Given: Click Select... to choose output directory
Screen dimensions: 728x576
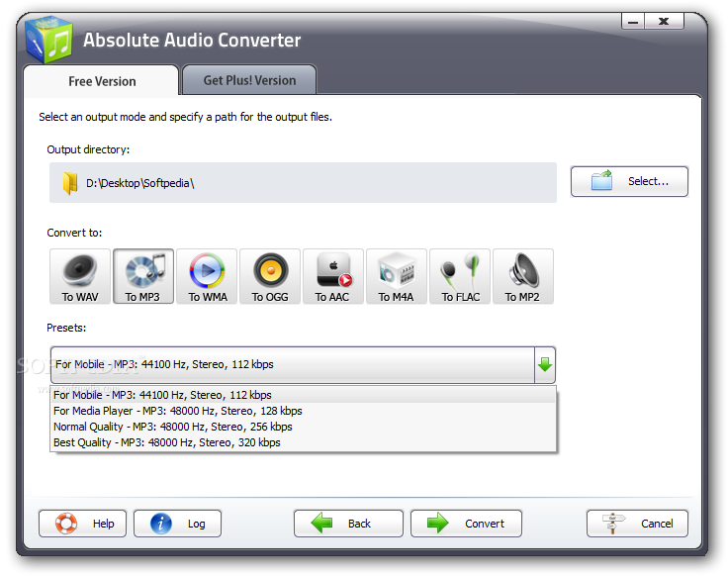Looking at the screenshot, I should [629, 182].
